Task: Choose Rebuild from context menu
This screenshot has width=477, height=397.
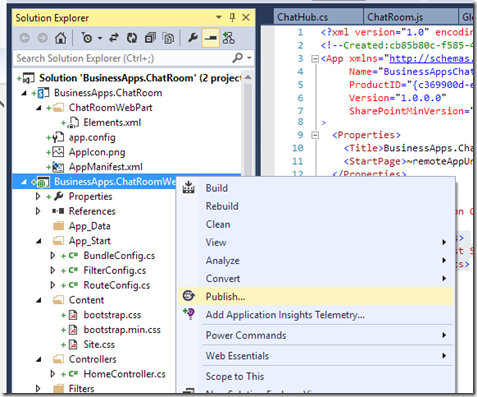Action: click(x=316, y=206)
